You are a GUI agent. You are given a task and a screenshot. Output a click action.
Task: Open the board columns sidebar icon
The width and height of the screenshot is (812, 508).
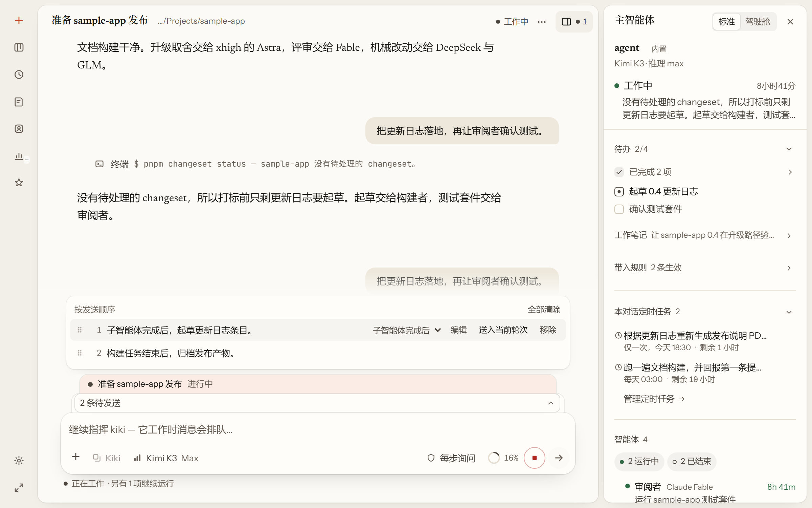point(19,47)
